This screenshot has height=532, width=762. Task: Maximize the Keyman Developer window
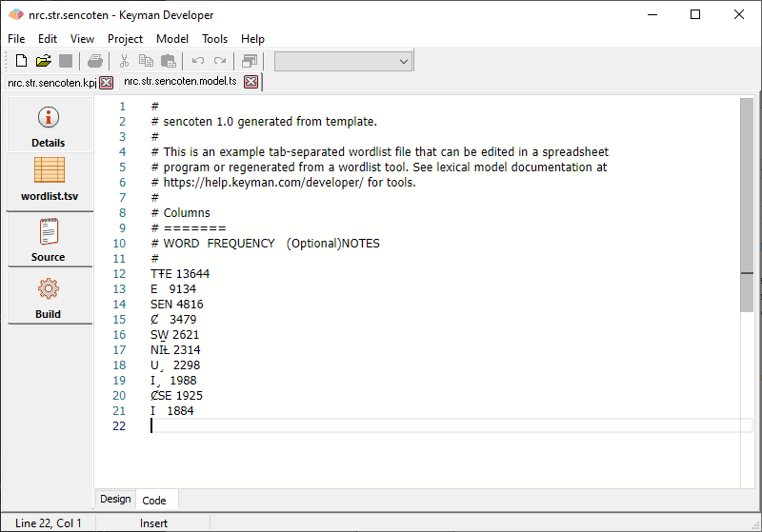[695, 14]
